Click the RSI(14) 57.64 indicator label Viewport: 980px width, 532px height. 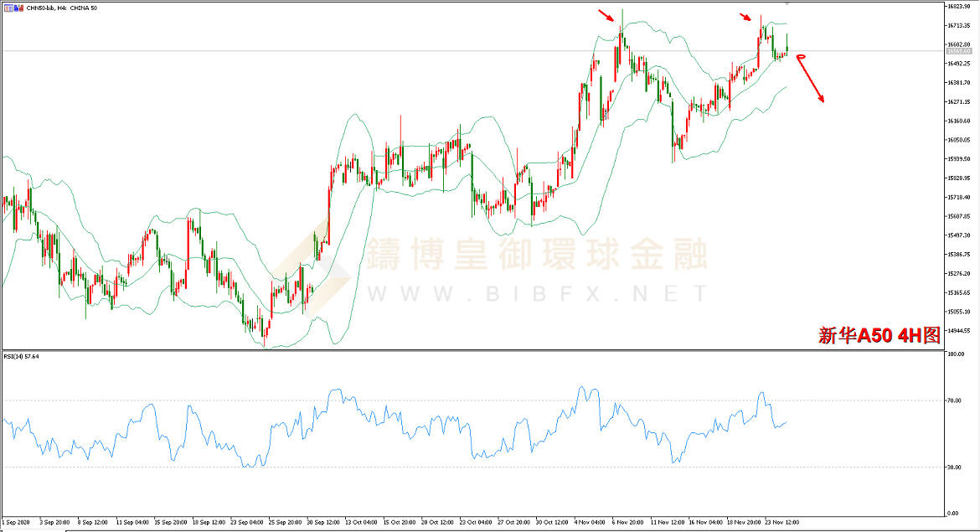tap(21, 356)
